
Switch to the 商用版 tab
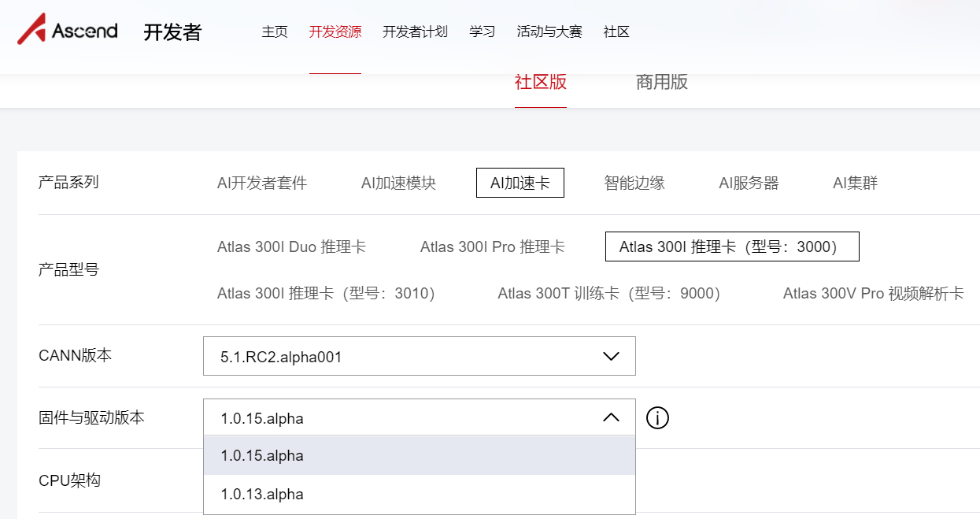(x=661, y=83)
